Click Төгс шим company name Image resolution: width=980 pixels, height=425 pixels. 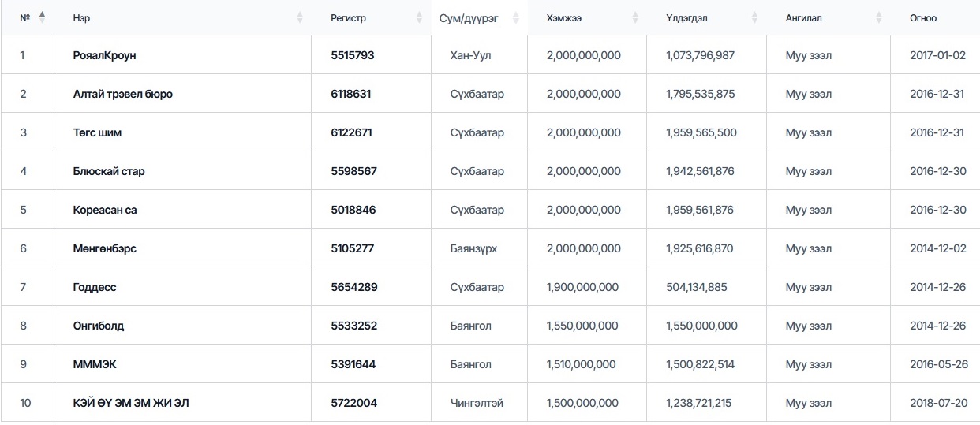[x=97, y=132]
